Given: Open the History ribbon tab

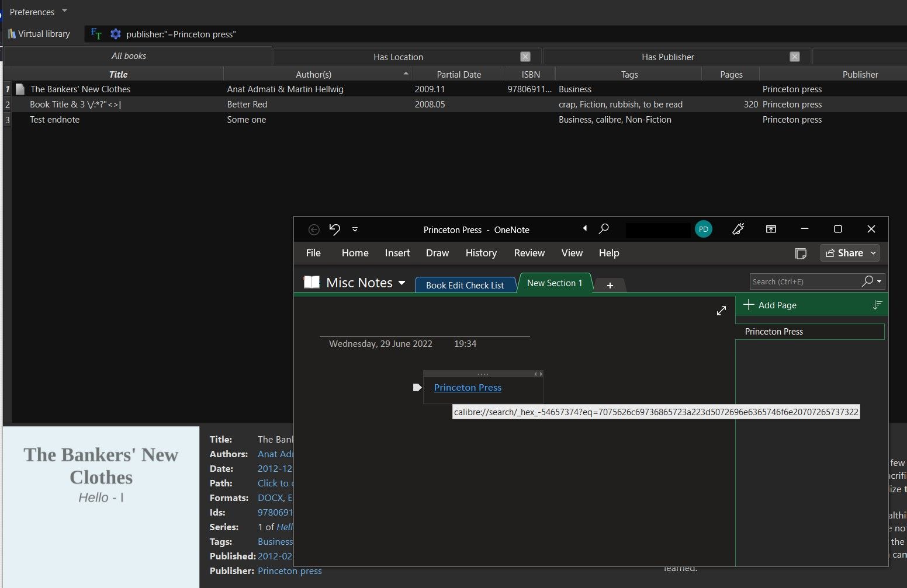Looking at the screenshot, I should [481, 253].
